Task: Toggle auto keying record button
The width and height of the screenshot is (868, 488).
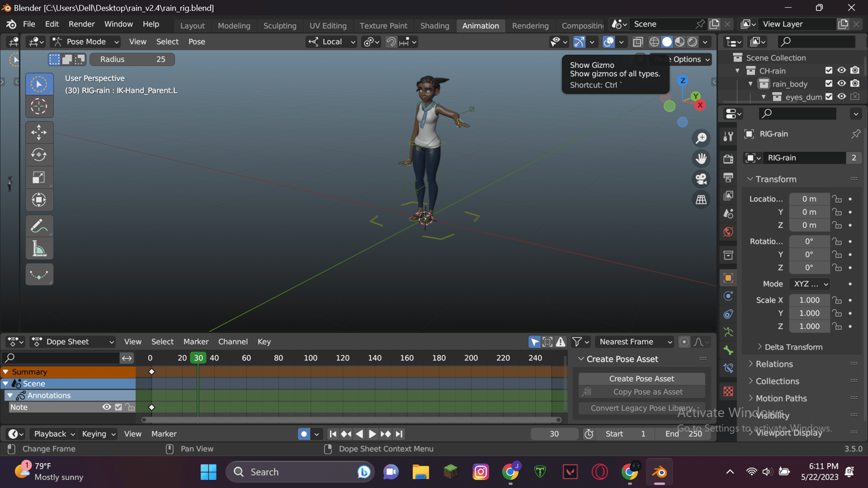Action: 304,434
